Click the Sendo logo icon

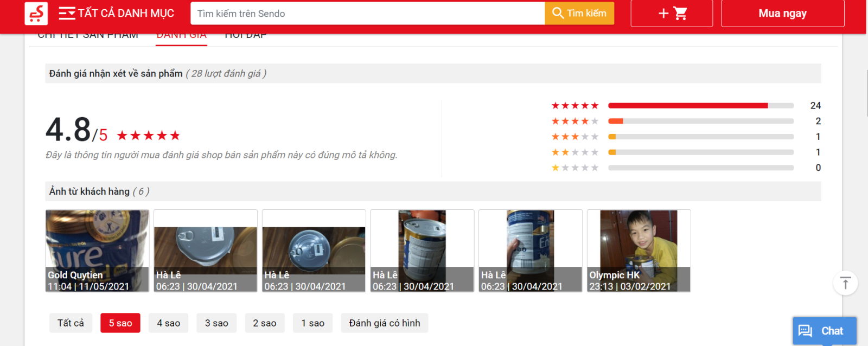[36, 14]
